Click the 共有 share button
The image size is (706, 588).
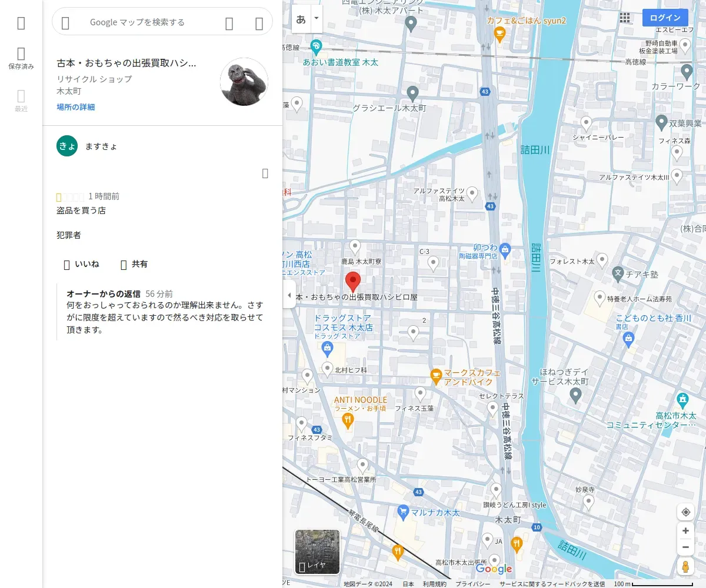[134, 265]
